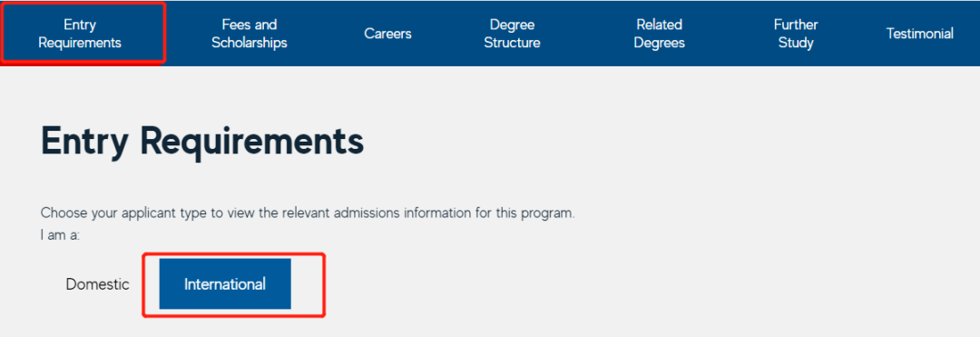Show the Testimonial section
Screen dimensions: 980x337
pos(919,34)
